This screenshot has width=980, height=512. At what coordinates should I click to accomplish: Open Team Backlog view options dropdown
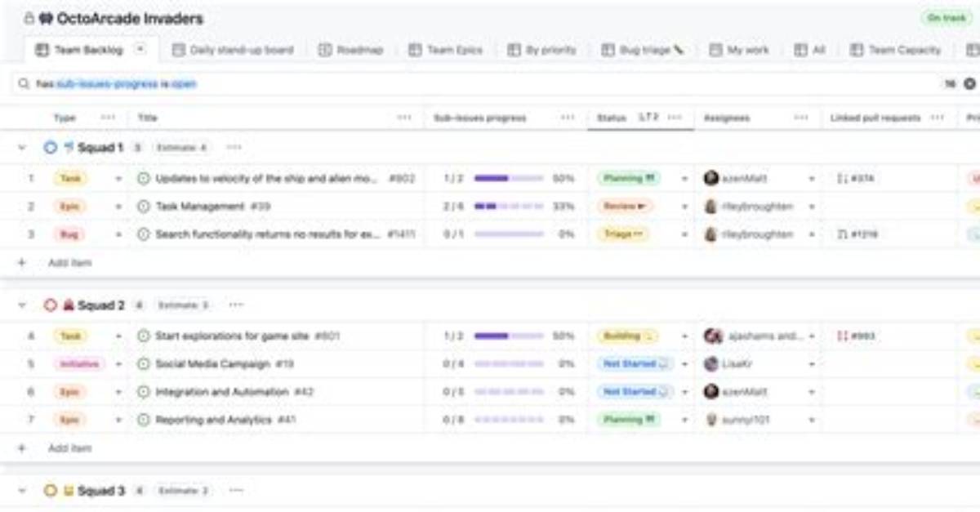point(140,50)
